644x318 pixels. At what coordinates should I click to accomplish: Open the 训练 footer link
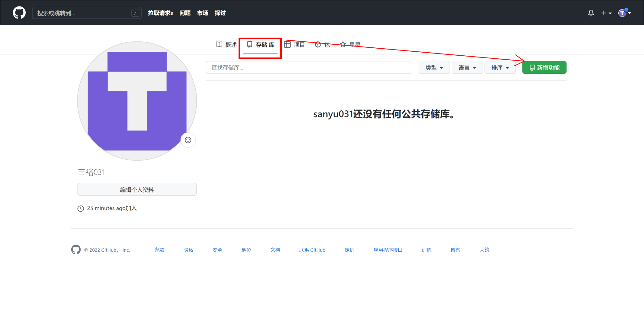[x=426, y=250]
